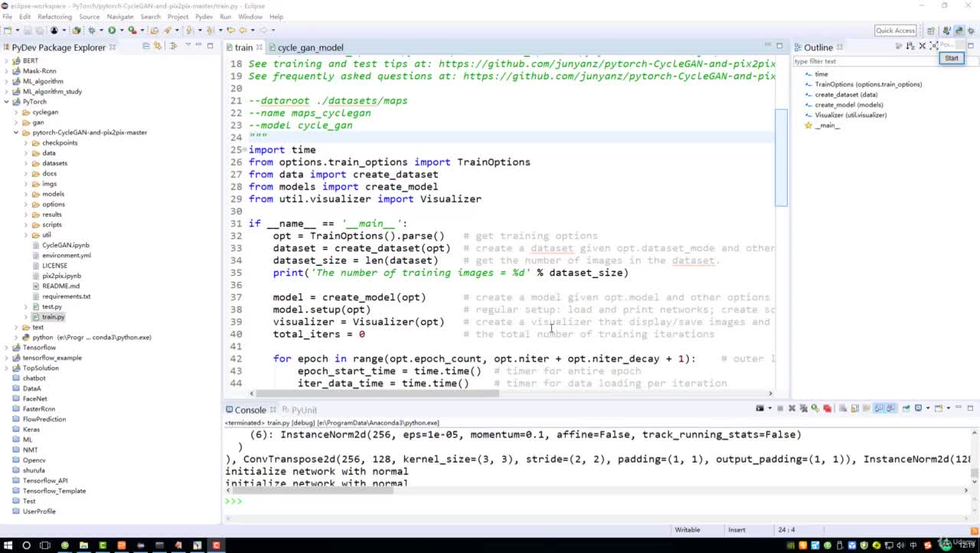980x553 pixels.
Task: Click the Last Edit Location arrow icon
Action: pos(230,31)
